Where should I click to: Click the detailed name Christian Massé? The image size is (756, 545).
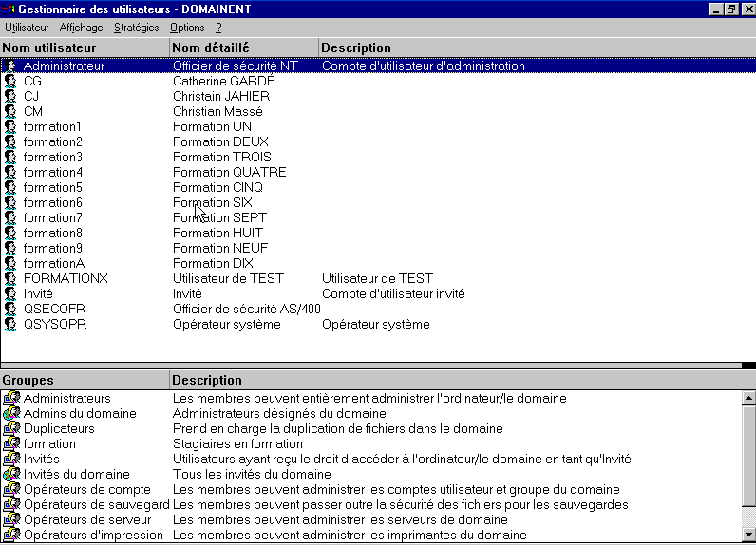[217, 111]
